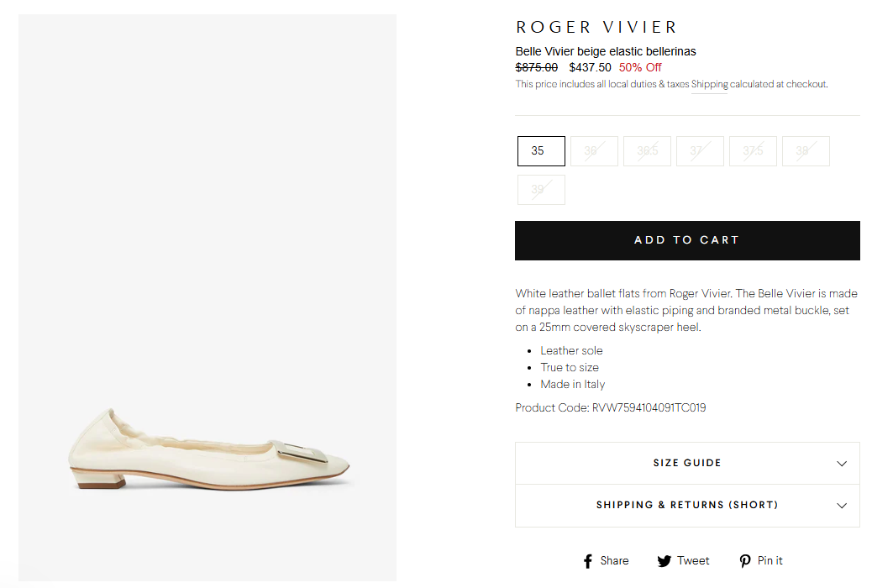The image size is (872, 588).
Task: Click the Belle Vivier beige elastic bellerinas title
Action: [x=605, y=51]
